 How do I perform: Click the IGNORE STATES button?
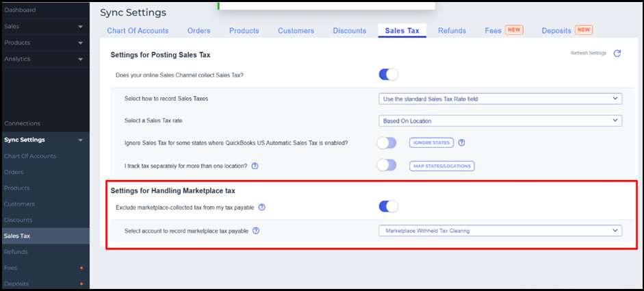pos(431,143)
